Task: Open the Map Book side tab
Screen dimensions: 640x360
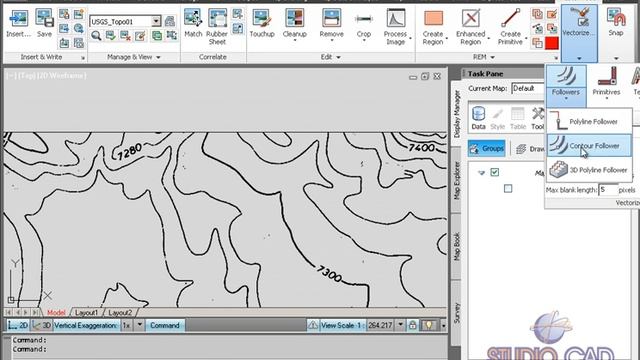Action: 457,247
